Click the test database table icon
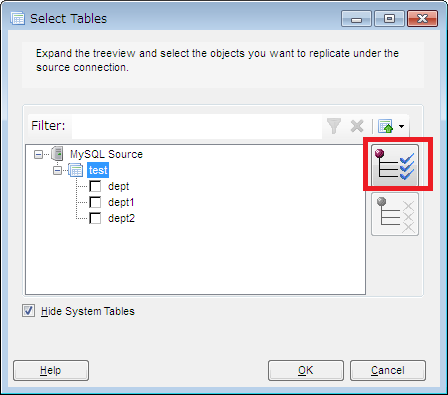The width and height of the screenshot is (448, 395). (x=75, y=170)
